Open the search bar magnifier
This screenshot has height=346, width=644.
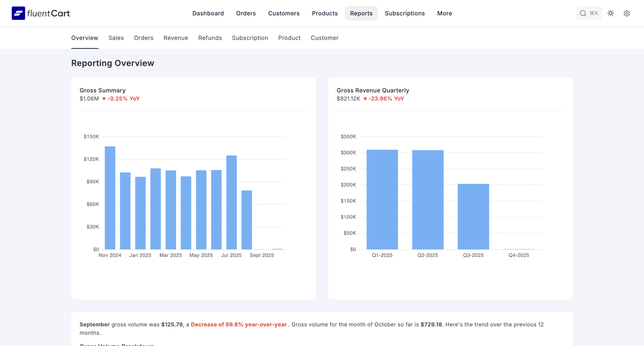tap(583, 13)
